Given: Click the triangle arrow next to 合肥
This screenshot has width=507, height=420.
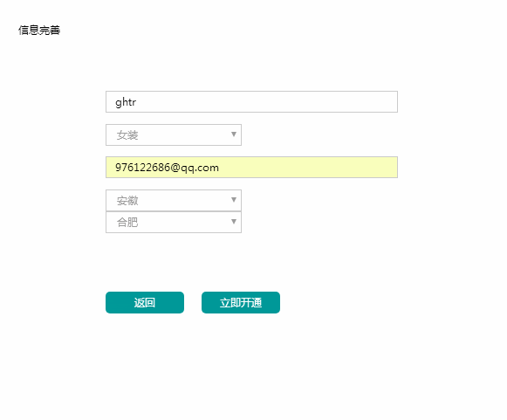Looking at the screenshot, I should (234, 222).
